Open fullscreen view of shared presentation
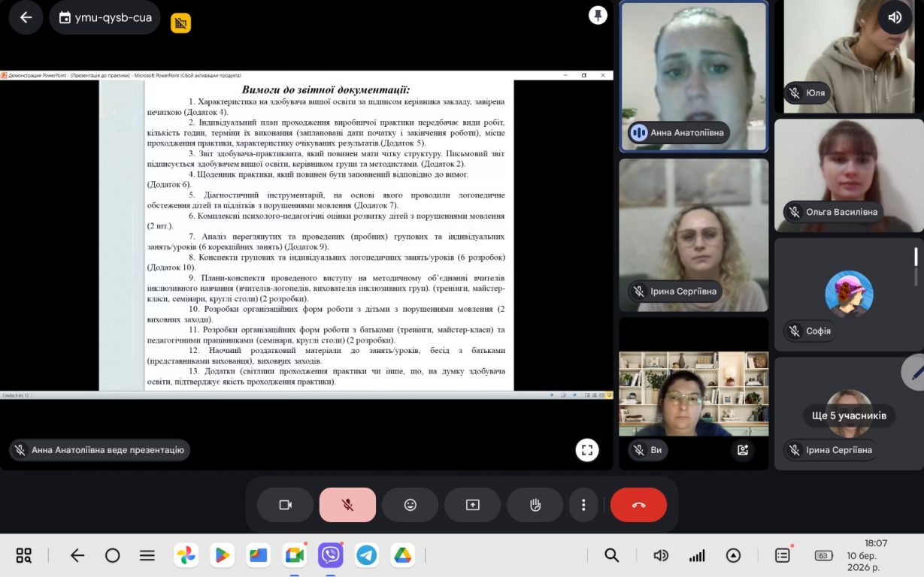 point(587,450)
